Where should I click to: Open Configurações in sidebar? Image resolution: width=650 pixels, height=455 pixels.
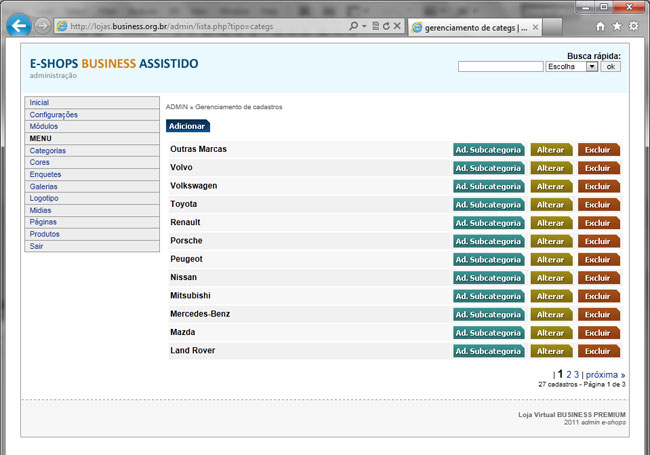[x=92, y=114]
